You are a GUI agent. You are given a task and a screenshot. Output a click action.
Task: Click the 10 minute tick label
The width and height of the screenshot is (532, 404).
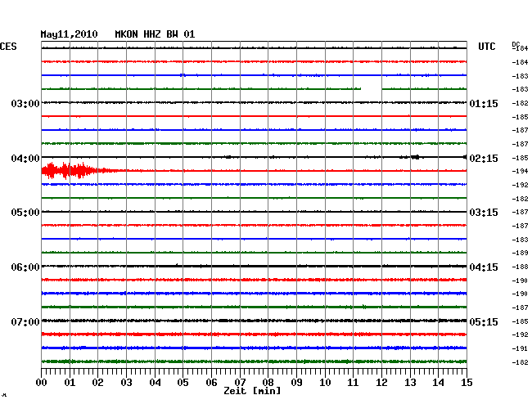point(325,383)
